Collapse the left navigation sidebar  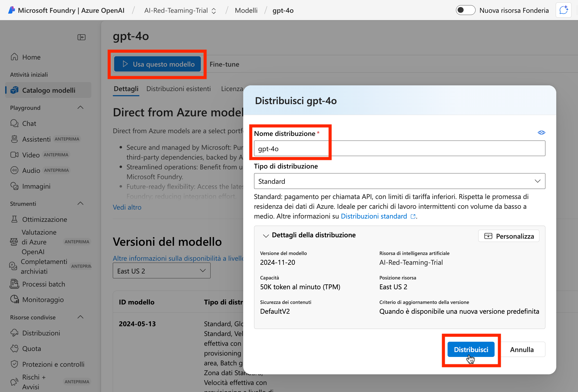[x=82, y=37]
